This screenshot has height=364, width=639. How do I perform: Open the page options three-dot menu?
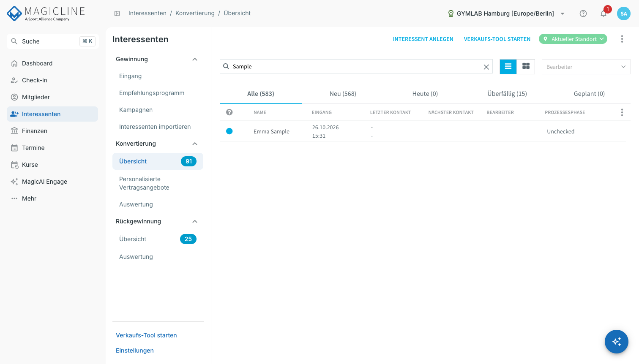[622, 39]
